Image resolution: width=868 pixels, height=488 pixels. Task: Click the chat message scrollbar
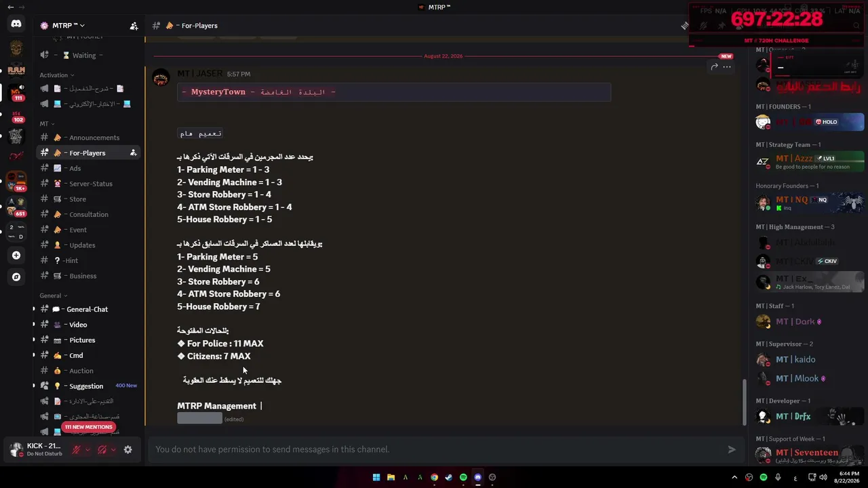pyautogui.click(x=745, y=401)
